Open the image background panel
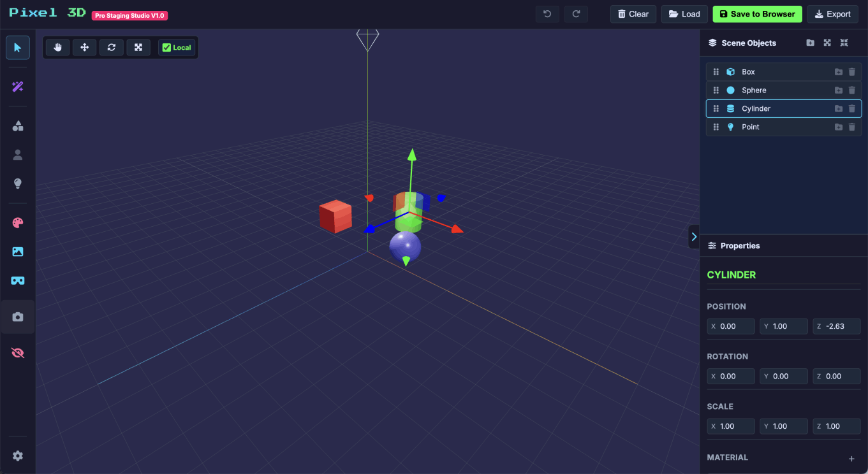Image resolution: width=868 pixels, height=474 pixels. tap(18, 252)
